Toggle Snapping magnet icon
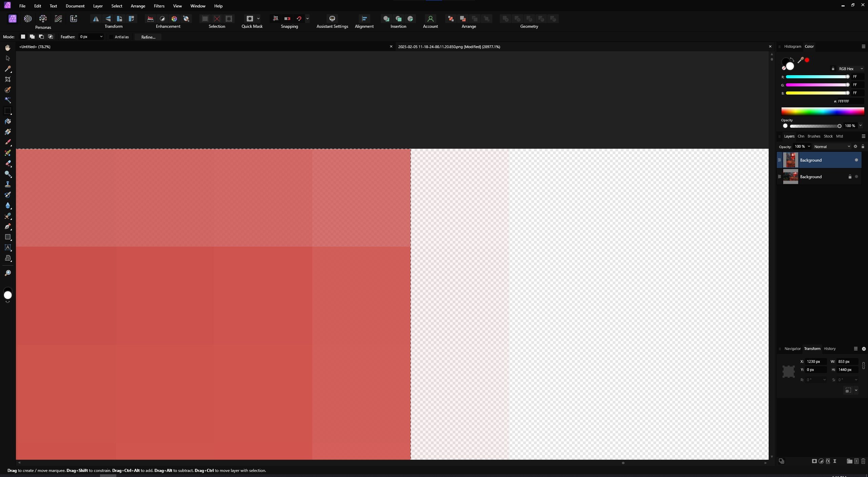Screen dimensions: 868x477 (x=299, y=19)
